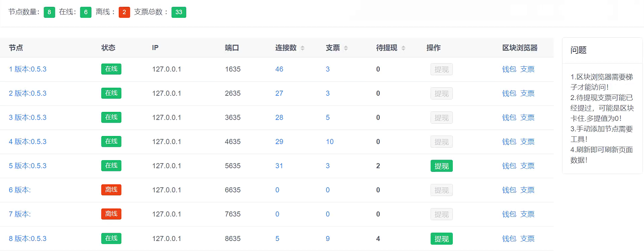This screenshot has height=251, width=644.
Task: Select node 6 版本: offline link
Action: [x=20, y=190]
